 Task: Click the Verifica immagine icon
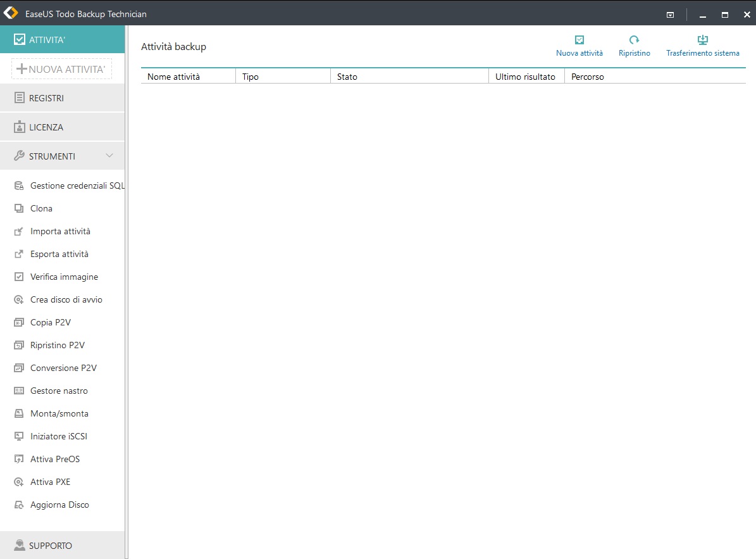pyautogui.click(x=19, y=277)
